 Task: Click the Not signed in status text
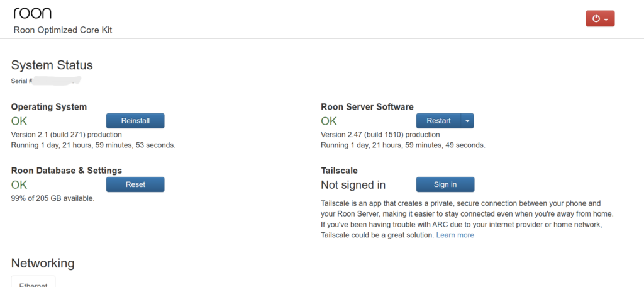[x=353, y=185]
